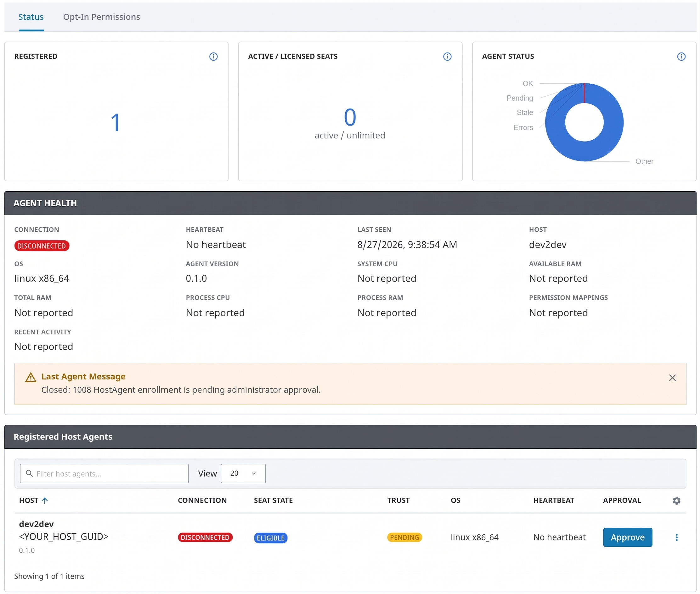The width and height of the screenshot is (700, 594).
Task: Open table column settings gear
Action: pos(676,500)
